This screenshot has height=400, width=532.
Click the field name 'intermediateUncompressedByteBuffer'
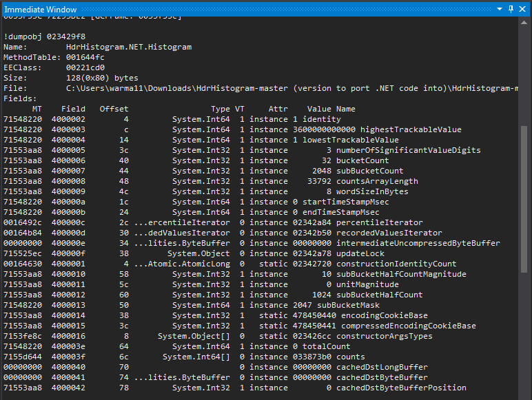click(418, 244)
